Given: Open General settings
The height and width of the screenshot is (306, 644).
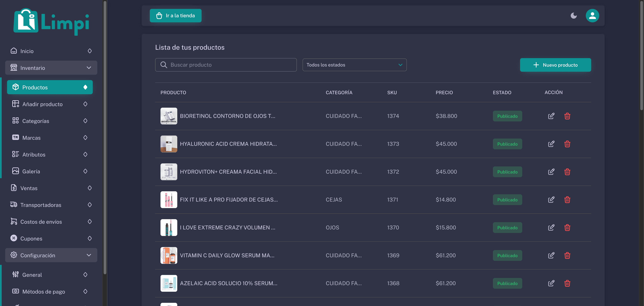Looking at the screenshot, I should pyautogui.click(x=50, y=274).
